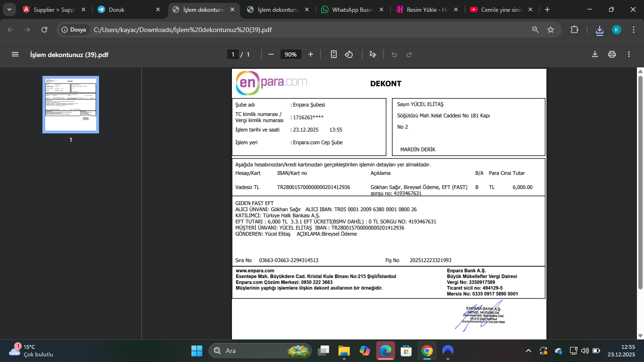Screen dimensions: 644x362
Task: Click the Sıra No 03663-03663-2294314513 value
Action: click(289, 260)
